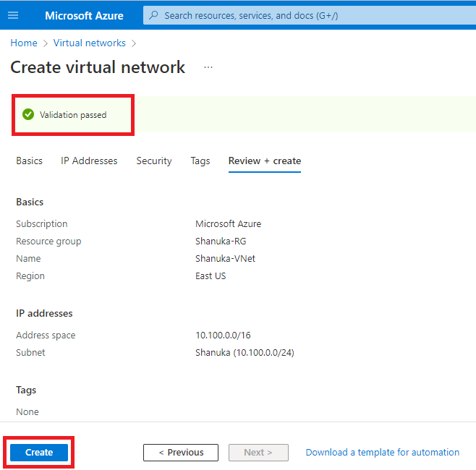Click the disabled Next button
The height and width of the screenshot is (470, 476).
point(258,452)
